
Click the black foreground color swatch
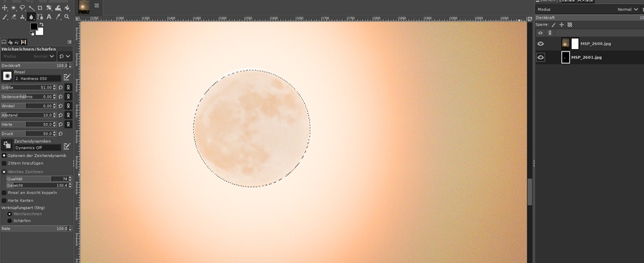click(x=33, y=26)
